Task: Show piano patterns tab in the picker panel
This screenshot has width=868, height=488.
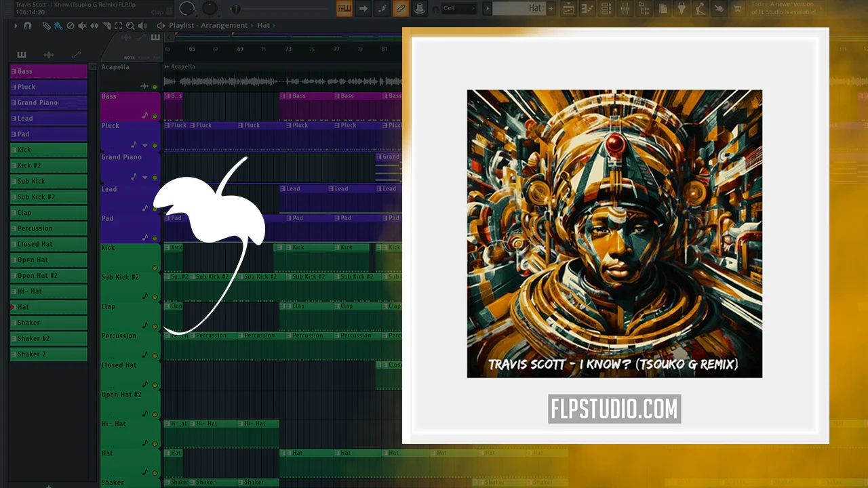Action: coord(22,55)
